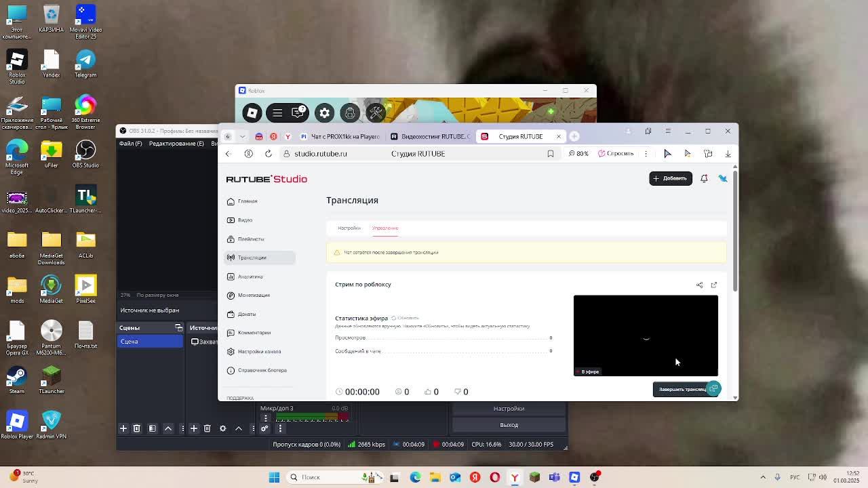The height and width of the screenshot is (488, 868).
Task: Open the Файл menu in OBS
Action: tap(130, 144)
